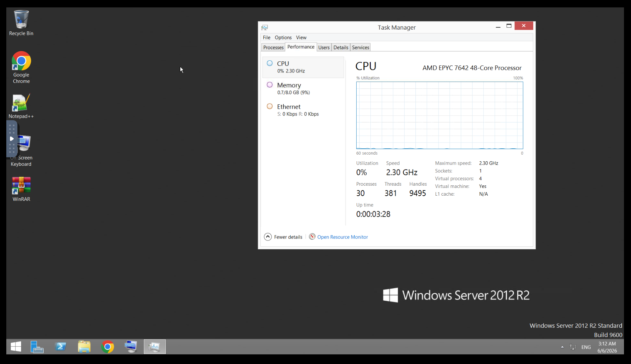Click the side panel play arrow handle
The width and height of the screenshot is (631, 364).
12,139
